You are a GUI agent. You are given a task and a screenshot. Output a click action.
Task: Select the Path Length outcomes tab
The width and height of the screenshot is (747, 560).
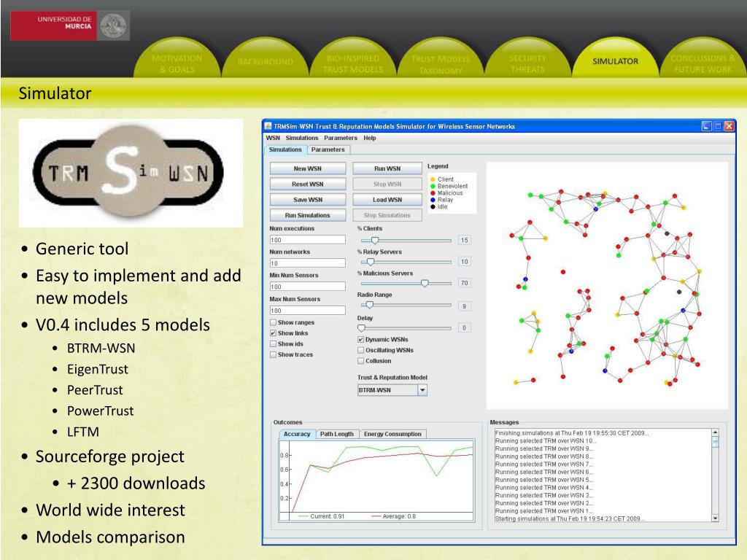pos(337,435)
